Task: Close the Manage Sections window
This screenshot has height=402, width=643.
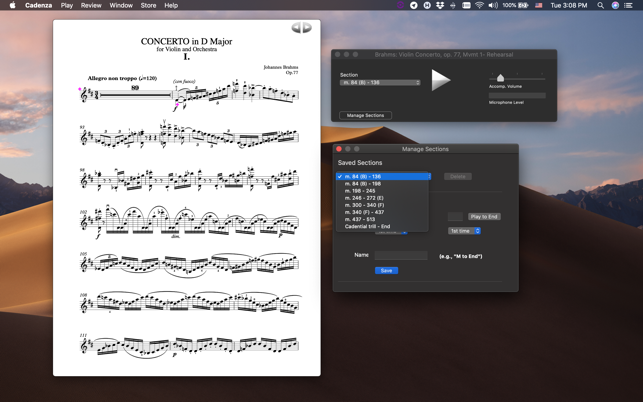Action: pyautogui.click(x=339, y=149)
